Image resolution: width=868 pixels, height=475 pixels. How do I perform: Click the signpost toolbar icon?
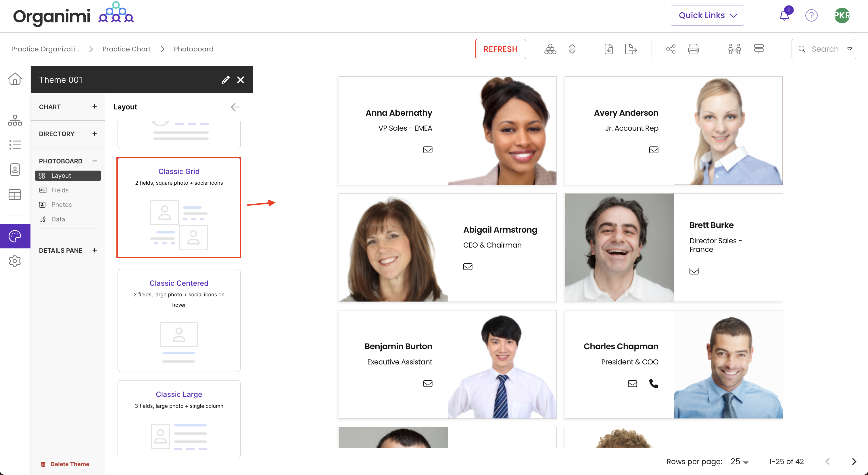tap(758, 49)
